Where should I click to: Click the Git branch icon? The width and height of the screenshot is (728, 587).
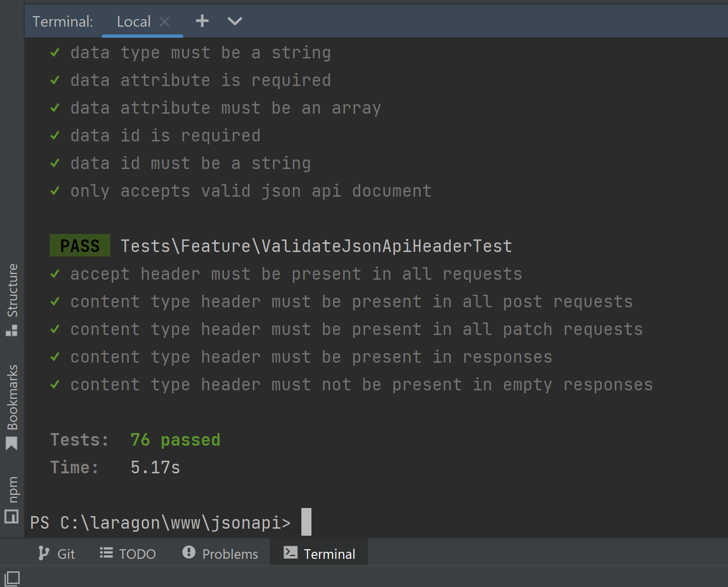(44, 553)
